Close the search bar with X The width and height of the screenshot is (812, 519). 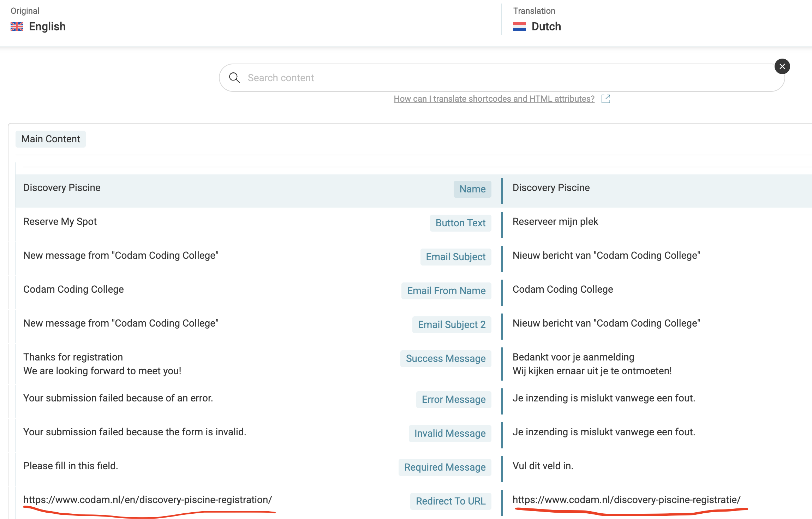point(782,66)
